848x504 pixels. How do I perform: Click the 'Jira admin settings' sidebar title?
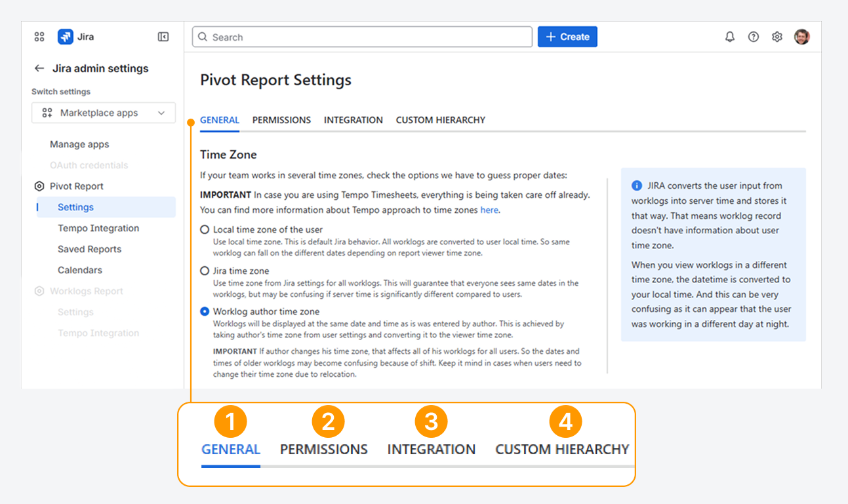[x=100, y=68]
